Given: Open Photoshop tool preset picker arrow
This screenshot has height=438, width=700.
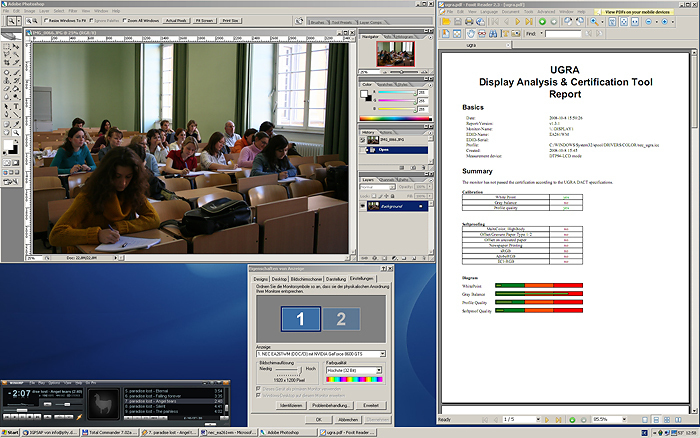Looking at the screenshot, I should click(x=19, y=21).
